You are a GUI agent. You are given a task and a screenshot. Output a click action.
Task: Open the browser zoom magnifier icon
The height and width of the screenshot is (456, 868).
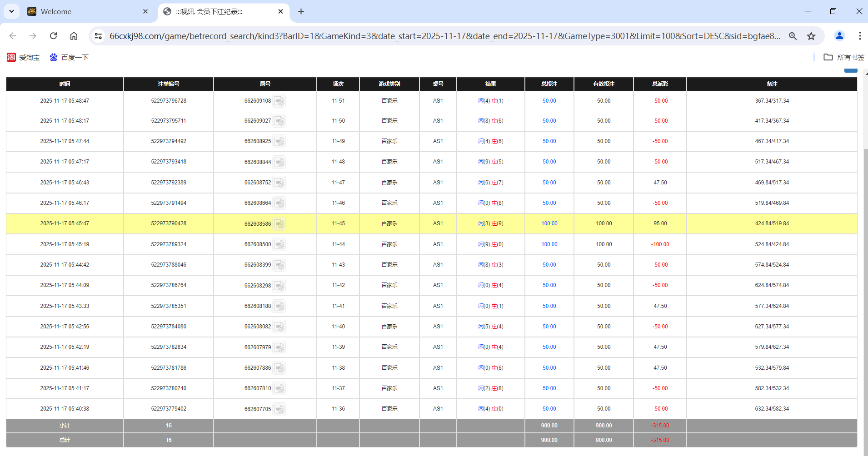click(x=793, y=36)
